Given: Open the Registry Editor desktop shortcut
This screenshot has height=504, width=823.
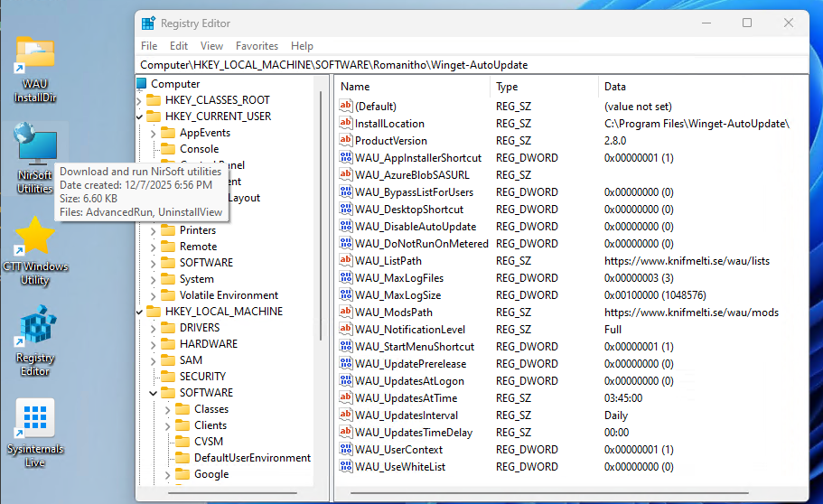Looking at the screenshot, I should point(35,341).
